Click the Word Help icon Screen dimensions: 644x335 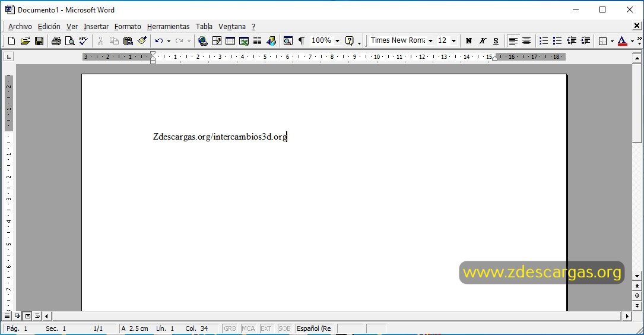coord(350,41)
